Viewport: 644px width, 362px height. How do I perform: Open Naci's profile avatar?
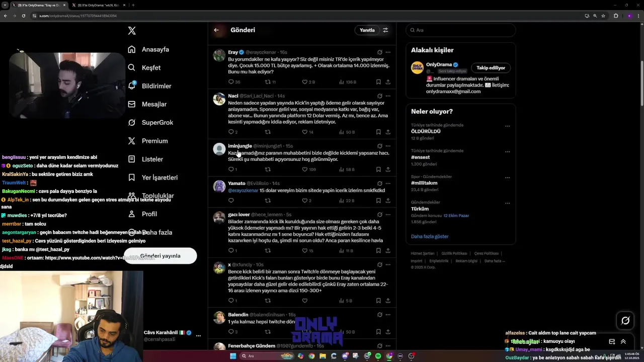[x=219, y=99]
